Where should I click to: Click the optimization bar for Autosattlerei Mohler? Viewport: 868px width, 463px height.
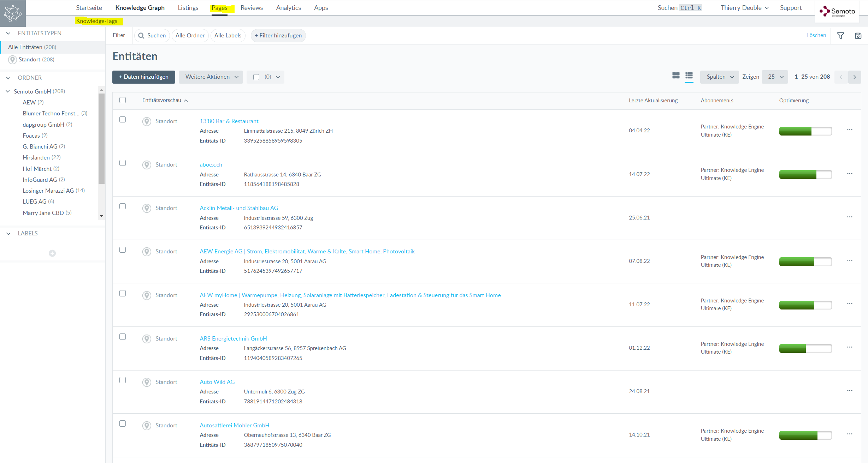coord(805,435)
